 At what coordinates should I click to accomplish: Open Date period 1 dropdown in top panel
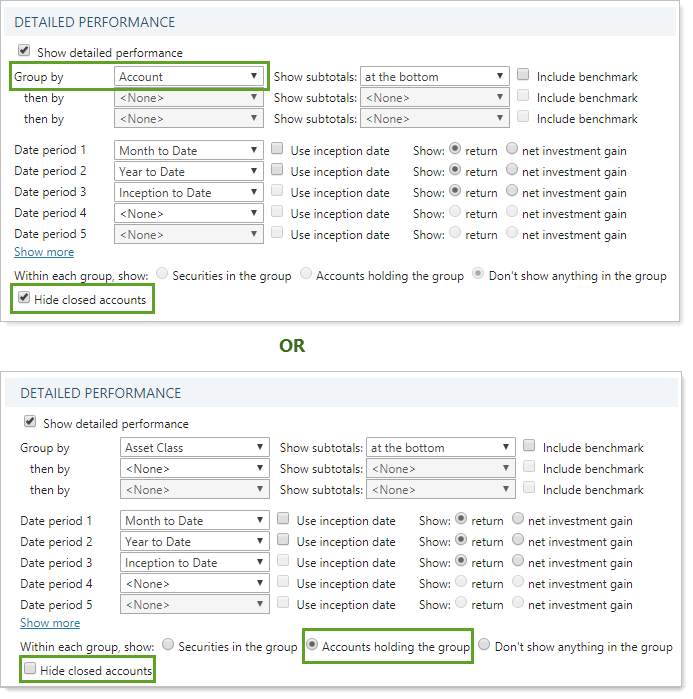pos(189,151)
